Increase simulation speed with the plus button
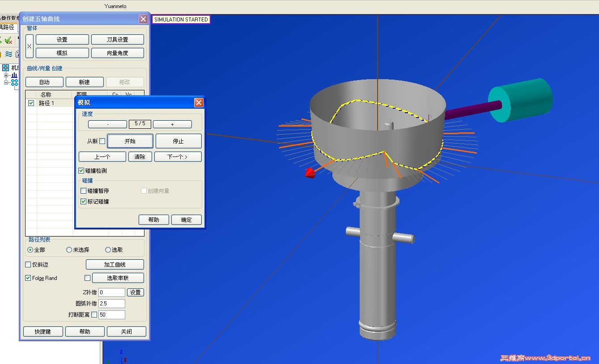 click(172, 124)
